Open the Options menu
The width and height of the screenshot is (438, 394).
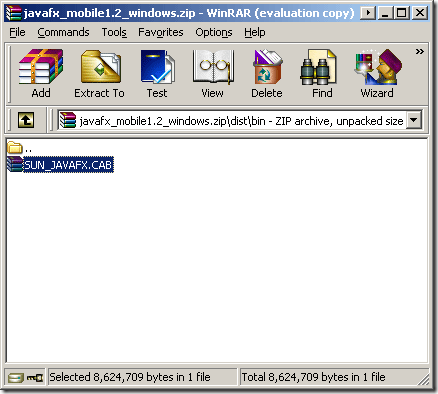(x=214, y=32)
